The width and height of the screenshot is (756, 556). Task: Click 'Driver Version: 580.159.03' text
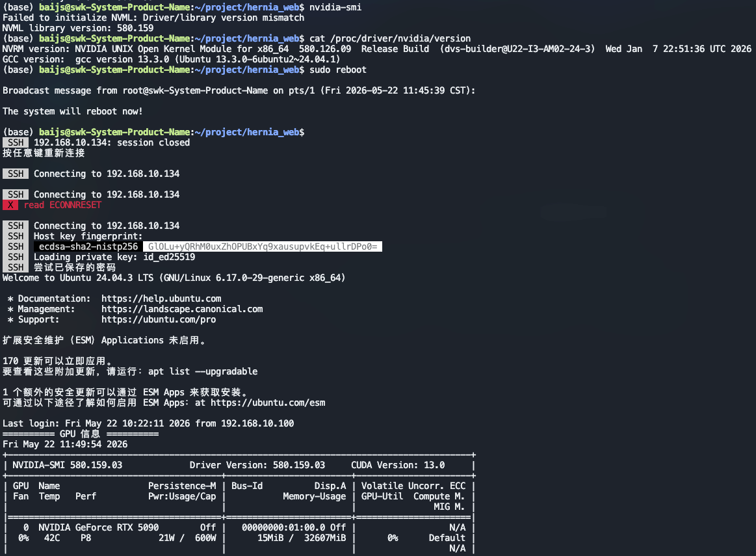(257, 466)
